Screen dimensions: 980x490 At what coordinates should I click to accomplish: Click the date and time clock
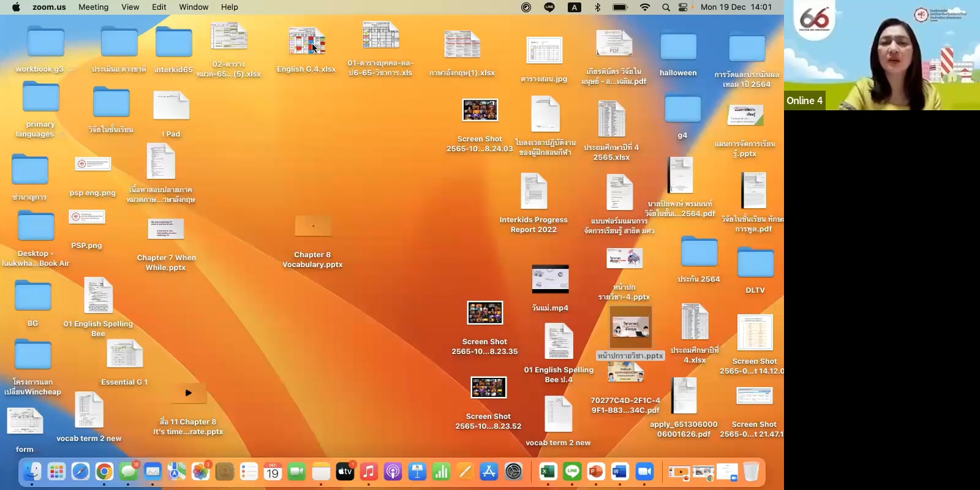[736, 7]
